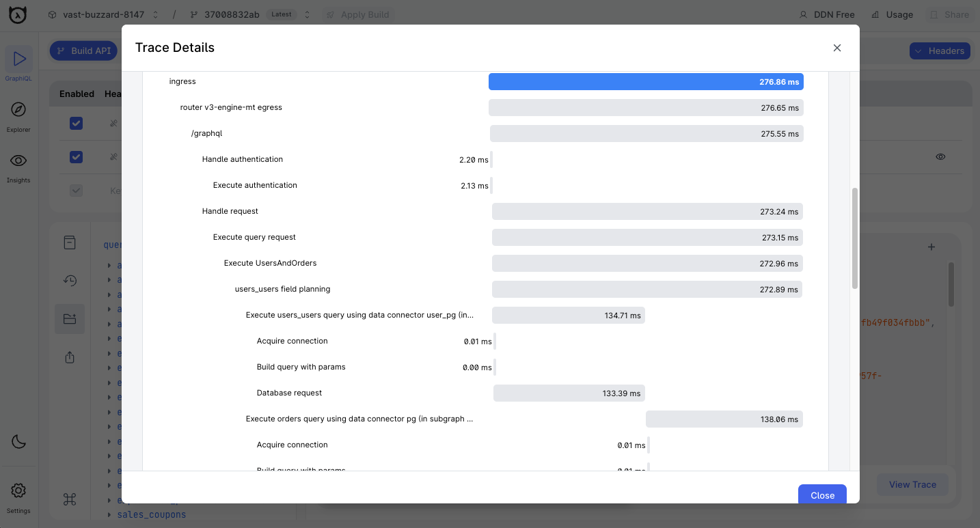The width and height of the screenshot is (980, 528).
Task: Click Execute orders query span label
Action: [359, 419]
